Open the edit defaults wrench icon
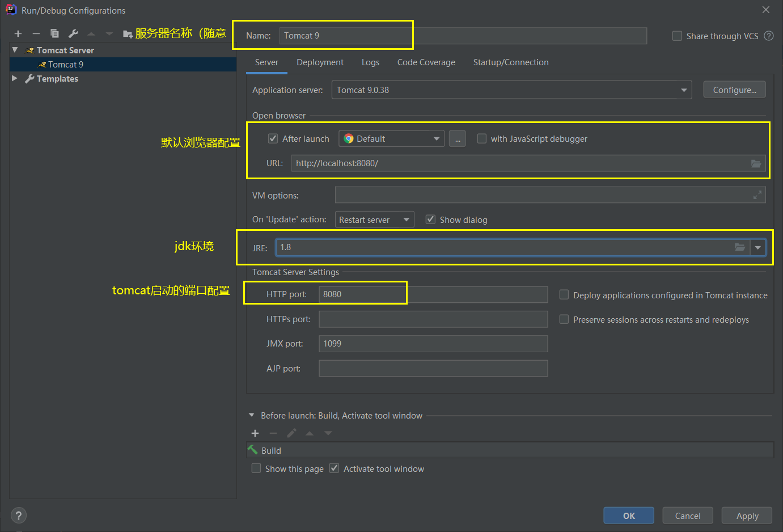The image size is (783, 532). point(73,34)
